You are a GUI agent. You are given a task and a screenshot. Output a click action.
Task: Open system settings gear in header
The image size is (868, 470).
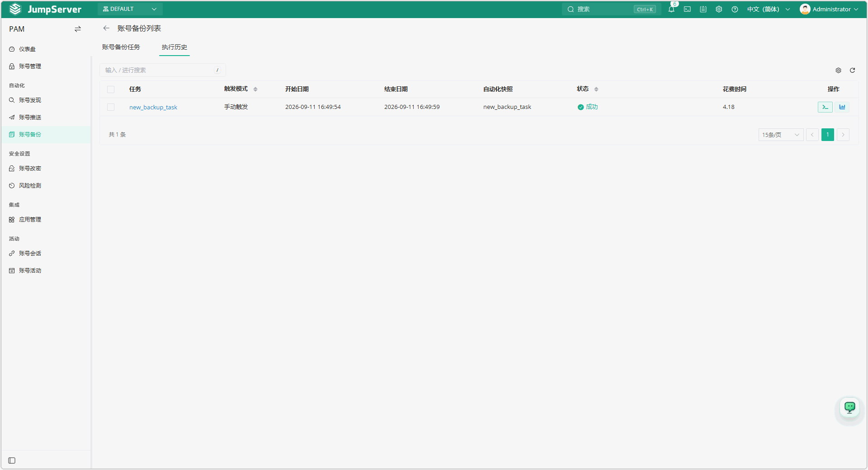719,9
